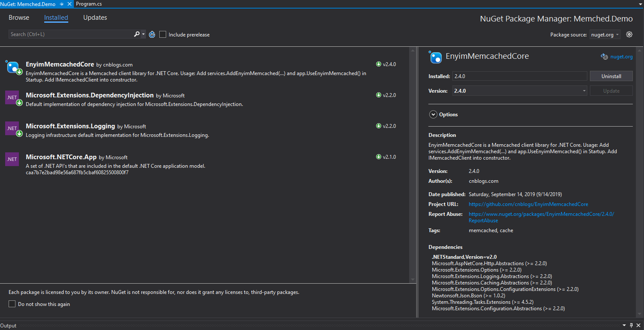Open the Program.cs document tab
The image size is (644, 330).
click(89, 4)
